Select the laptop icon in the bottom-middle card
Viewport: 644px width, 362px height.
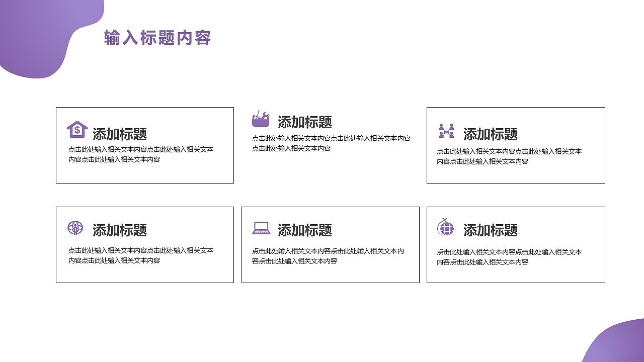click(x=261, y=228)
